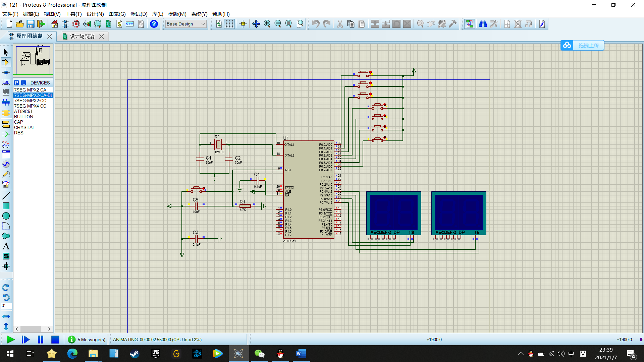Open the Base Design variant dropdown

tap(186, 24)
